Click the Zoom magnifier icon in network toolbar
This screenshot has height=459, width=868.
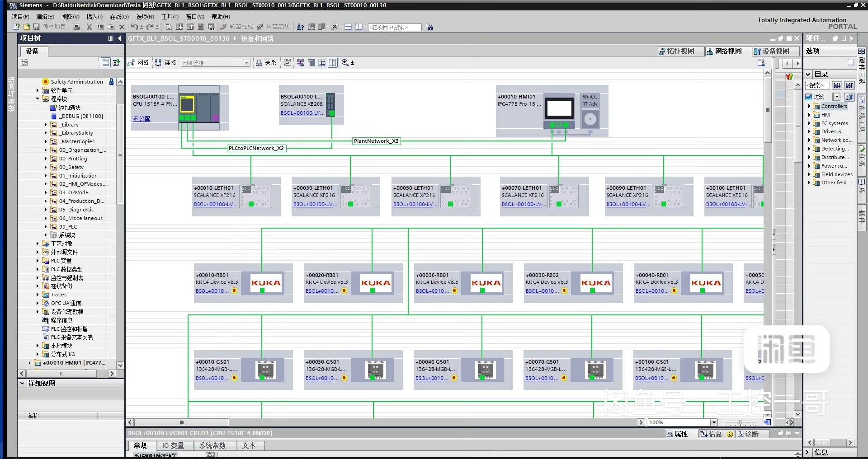(x=345, y=63)
